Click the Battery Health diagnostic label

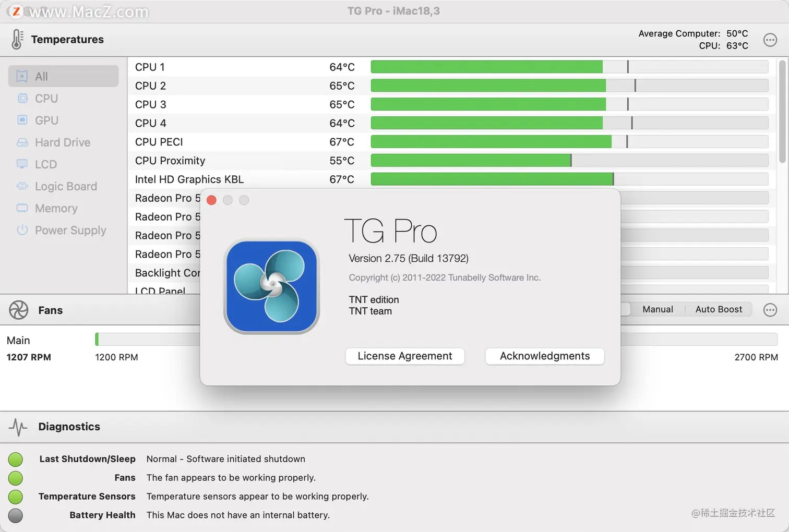pos(102,515)
